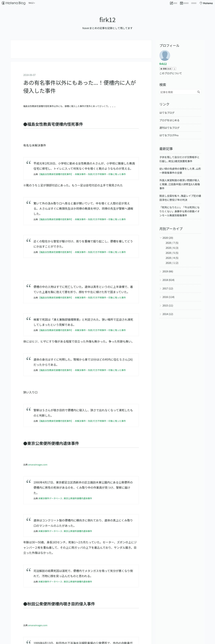Open source link under 遺体の身元は quote
The width and height of the screenshot is (215, 644).
[82, 370]
